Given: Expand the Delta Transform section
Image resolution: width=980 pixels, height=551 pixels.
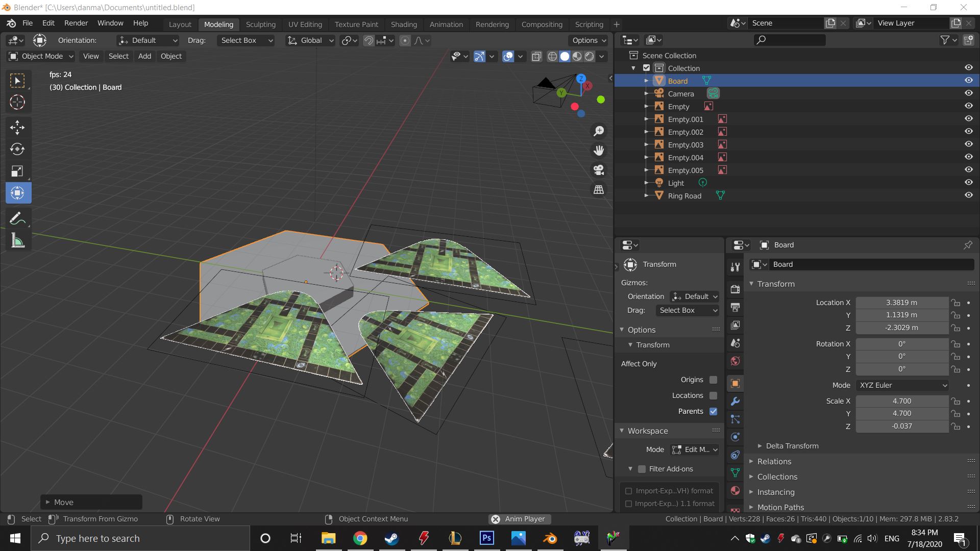Looking at the screenshot, I should click(x=791, y=446).
